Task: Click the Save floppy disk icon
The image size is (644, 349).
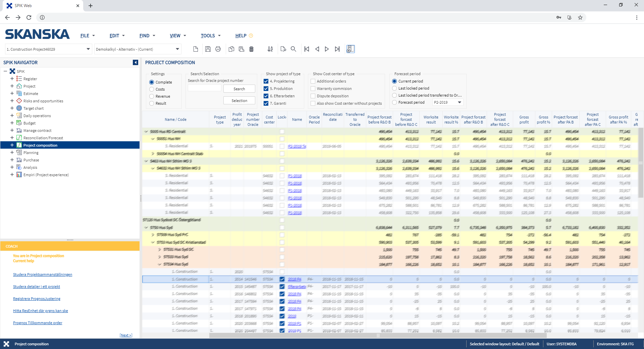Action: tap(208, 49)
